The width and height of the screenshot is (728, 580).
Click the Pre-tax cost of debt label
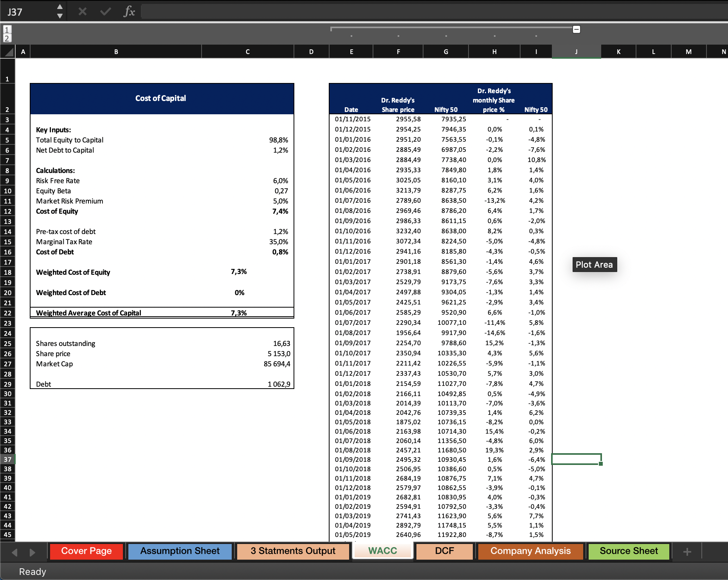[66, 232]
